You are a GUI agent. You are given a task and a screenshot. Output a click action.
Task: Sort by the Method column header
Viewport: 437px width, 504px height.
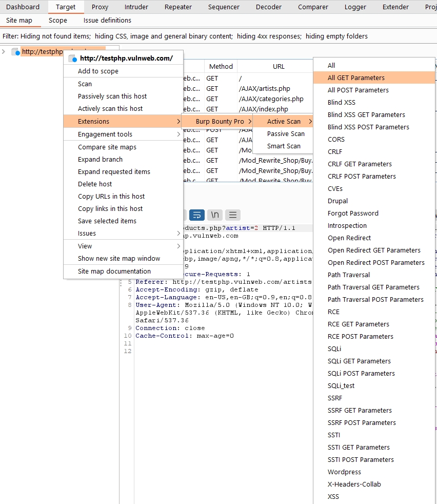point(221,66)
